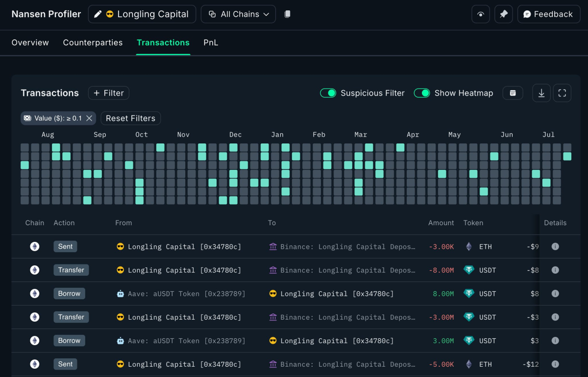The height and width of the screenshot is (377, 588).
Task: Disable the Show Heatmap switch
Action: coord(422,93)
